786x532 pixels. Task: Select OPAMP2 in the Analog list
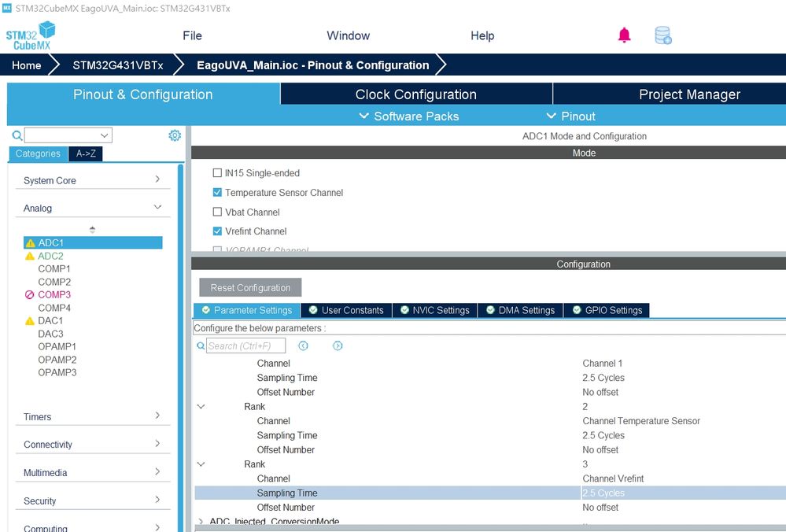pos(57,360)
